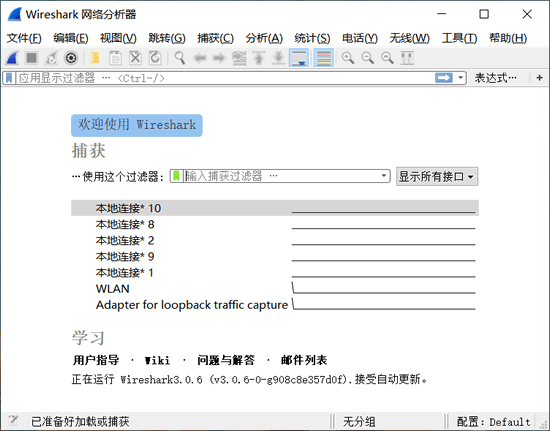
Task: Click 配置: Default profile in status bar
Action: pyautogui.click(x=494, y=421)
